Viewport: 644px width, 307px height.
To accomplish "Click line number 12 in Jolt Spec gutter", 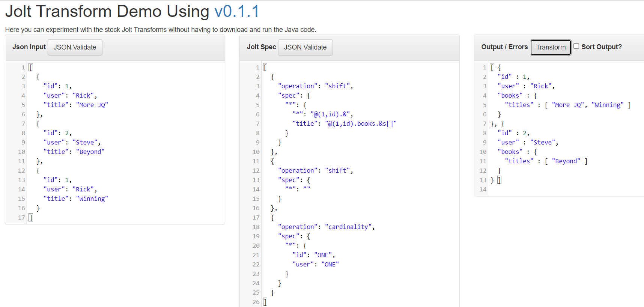I will [256, 170].
